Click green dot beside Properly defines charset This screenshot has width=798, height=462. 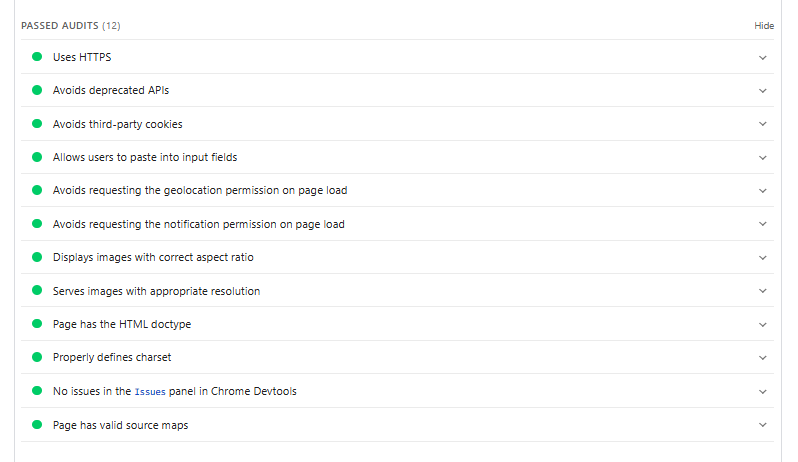37,357
